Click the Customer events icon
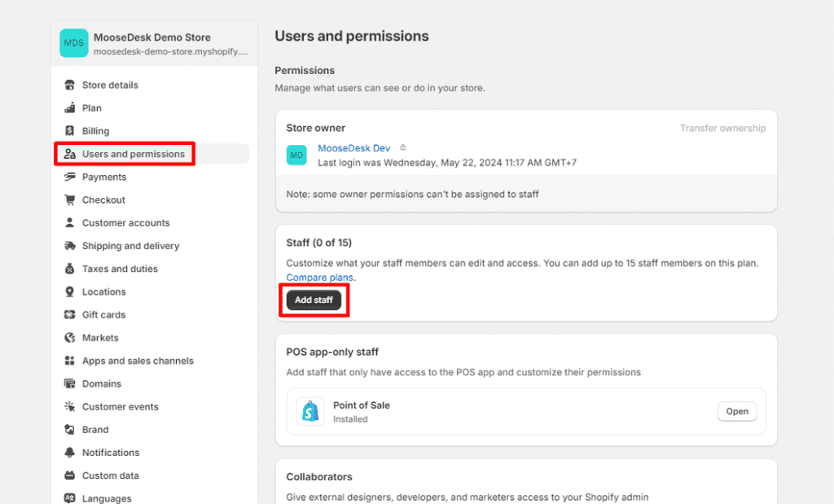The image size is (834, 504). pos(70,407)
